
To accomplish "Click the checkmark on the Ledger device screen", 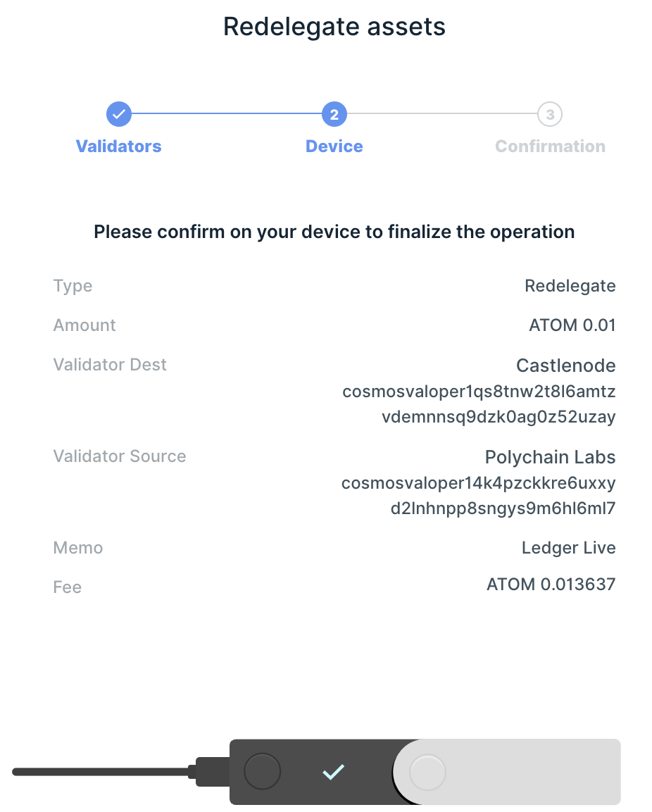I will 333,772.
